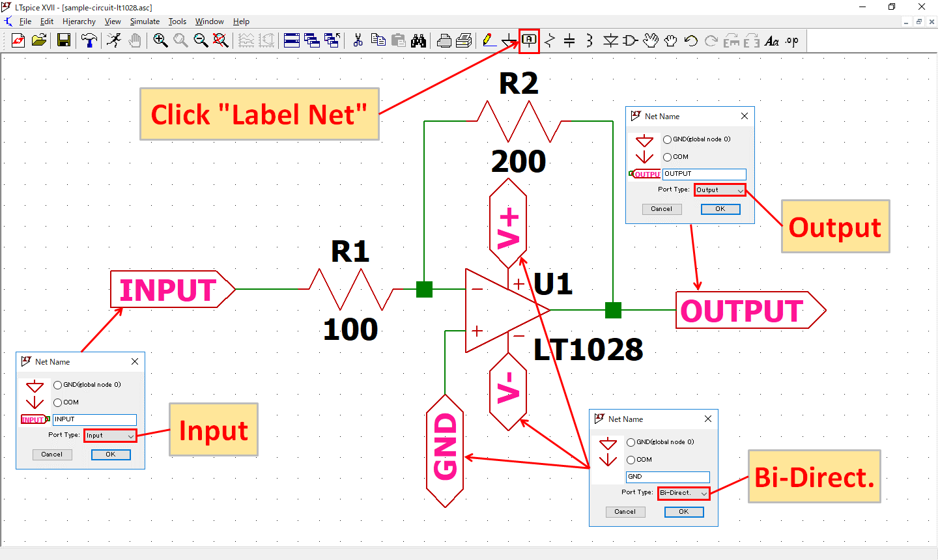The width and height of the screenshot is (938, 560).
Task: Place a capacitor from the toolbar
Action: pyautogui.click(x=569, y=40)
